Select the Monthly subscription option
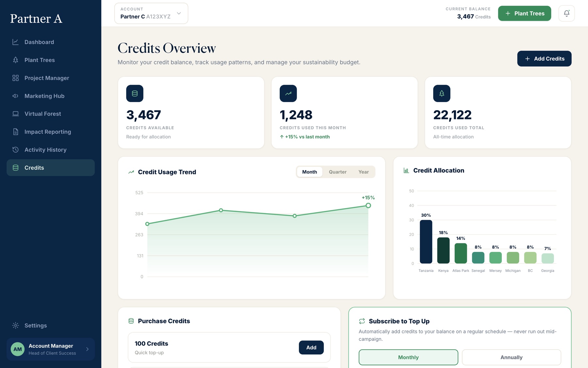 point(408,357)
